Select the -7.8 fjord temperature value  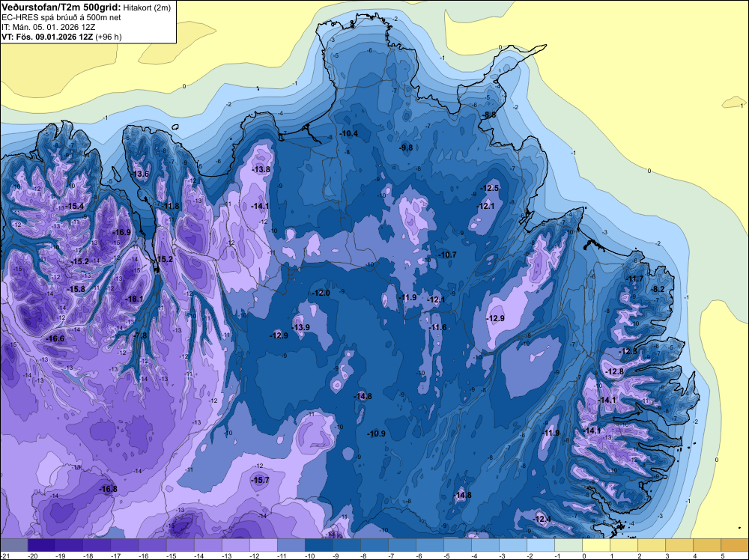tap(140, 335)
